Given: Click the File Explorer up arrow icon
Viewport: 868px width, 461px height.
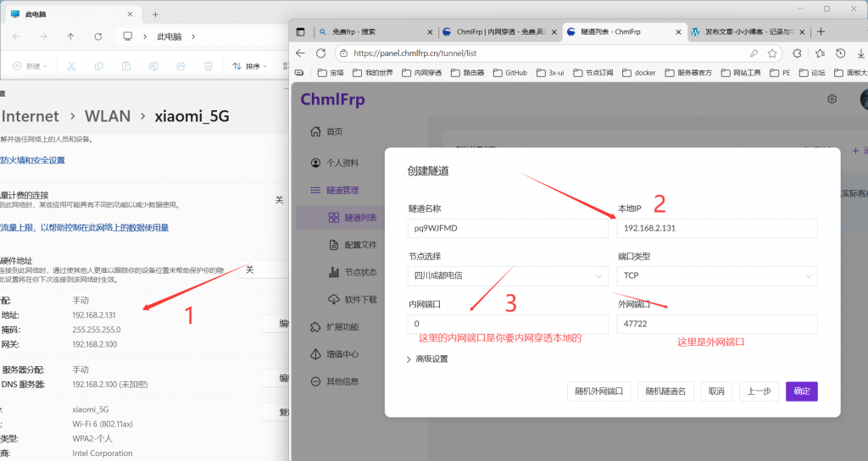Looking at the screenshot, I should 70,36.
